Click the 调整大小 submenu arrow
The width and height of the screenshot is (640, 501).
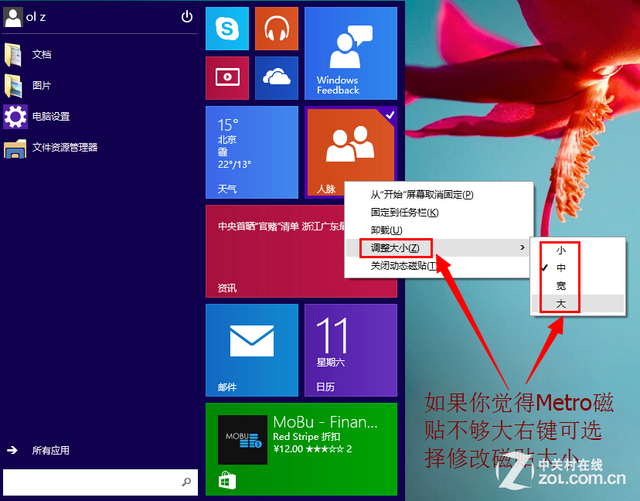(x=522, y=247)
